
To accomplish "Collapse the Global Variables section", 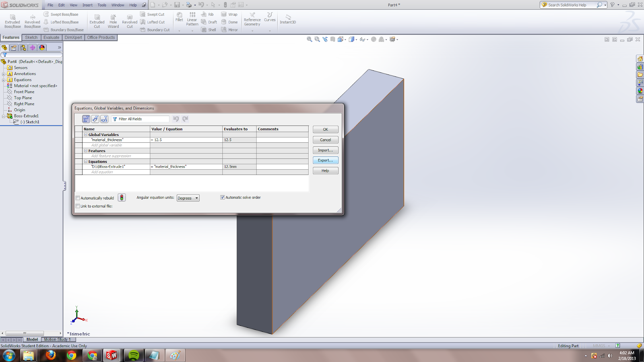I will [x=85, y=135].
